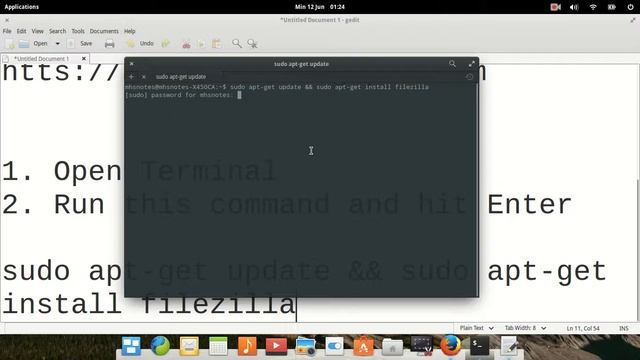This screenshot has width=640, height=360.
Task: Open the Documents menu in gedit
Action: [104, 31]
